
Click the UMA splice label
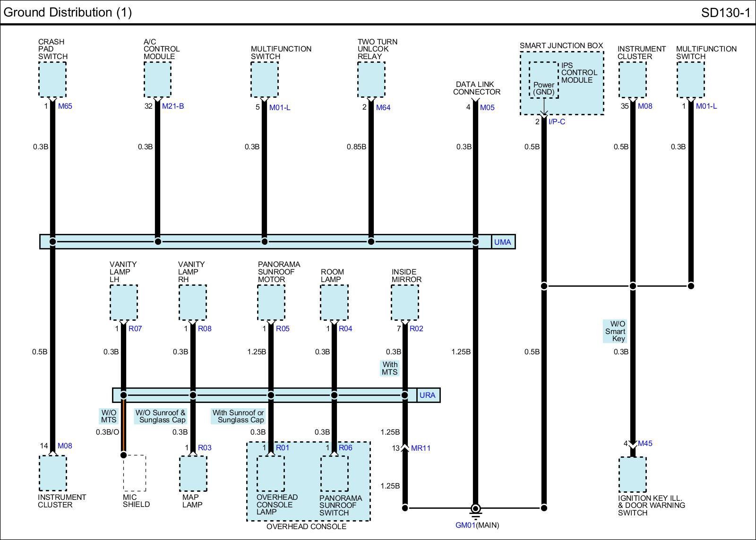point(502,242)
